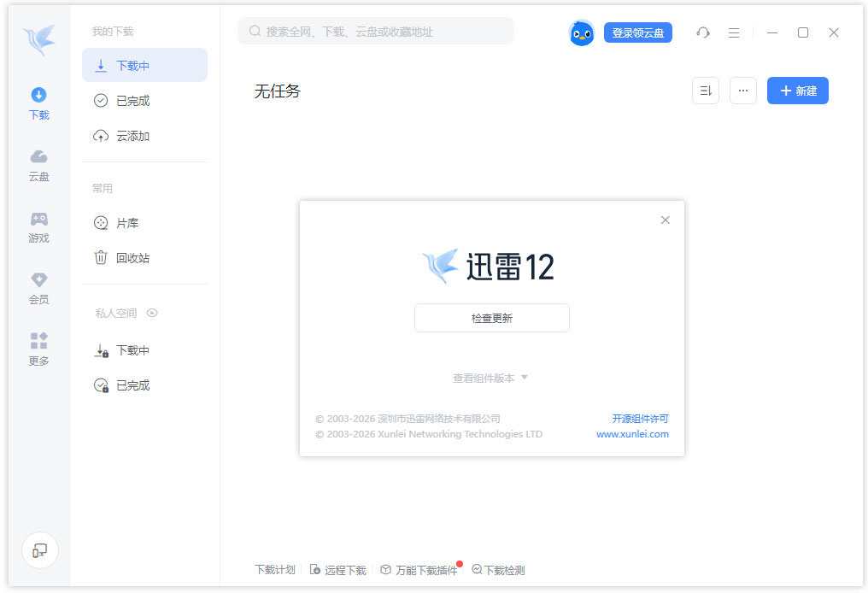Click the global search input field

(376, 31)
